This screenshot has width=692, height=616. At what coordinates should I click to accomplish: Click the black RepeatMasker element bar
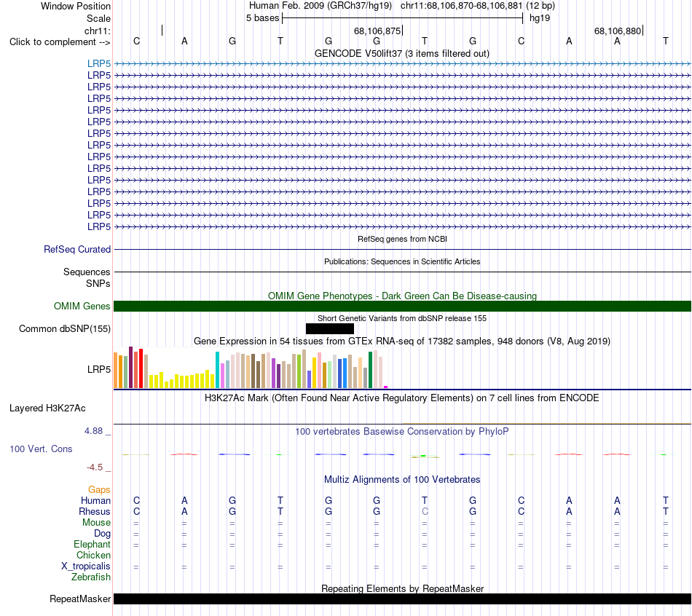402,599
